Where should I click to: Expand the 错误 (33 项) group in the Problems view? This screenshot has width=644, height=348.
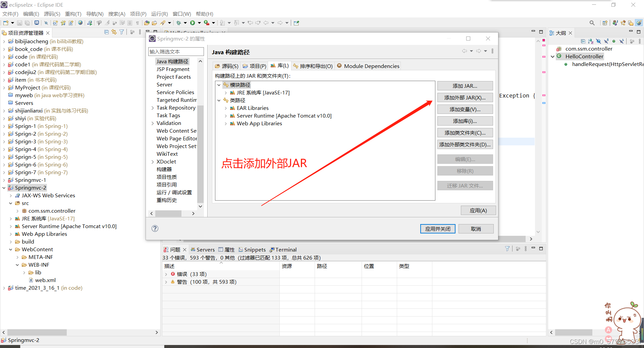(x=166, y=274)
